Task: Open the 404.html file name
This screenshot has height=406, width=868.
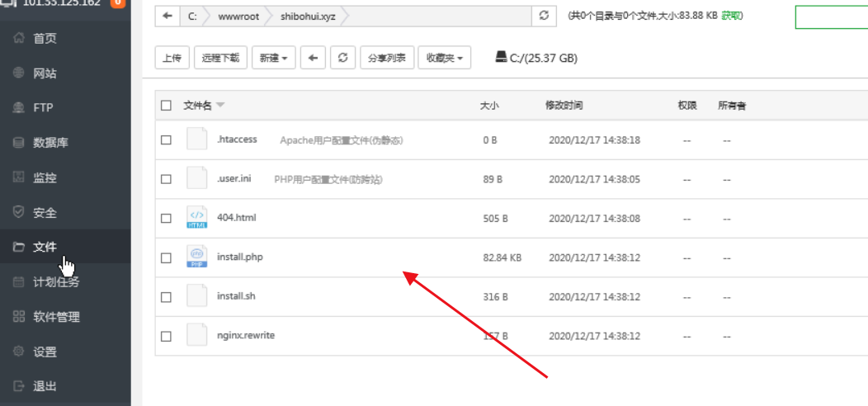Action: [237, 218]
